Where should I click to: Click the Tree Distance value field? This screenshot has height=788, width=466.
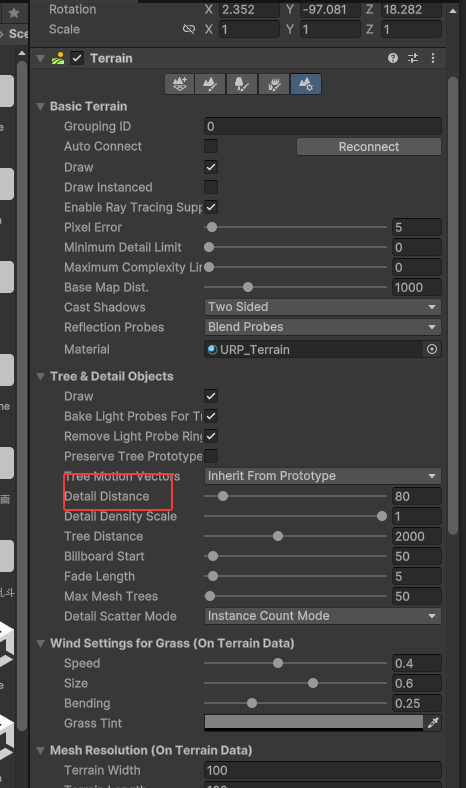point(417,536)
